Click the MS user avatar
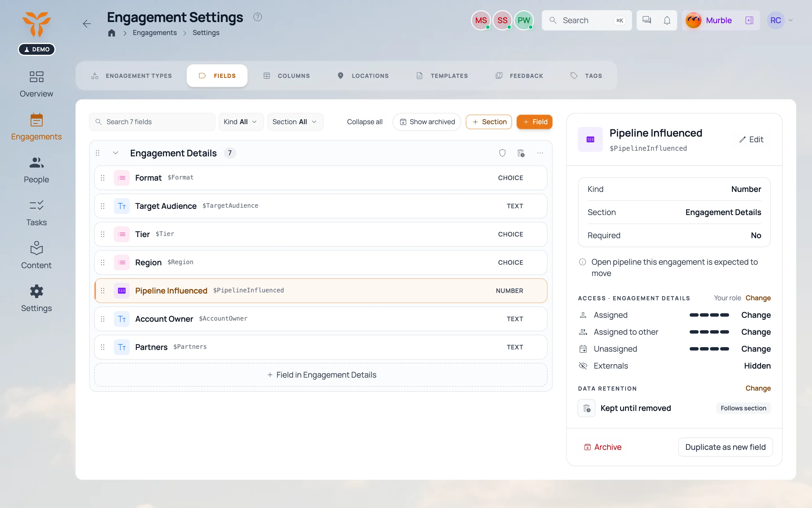This screenshot has width=812, height=508. click(481, 21)
